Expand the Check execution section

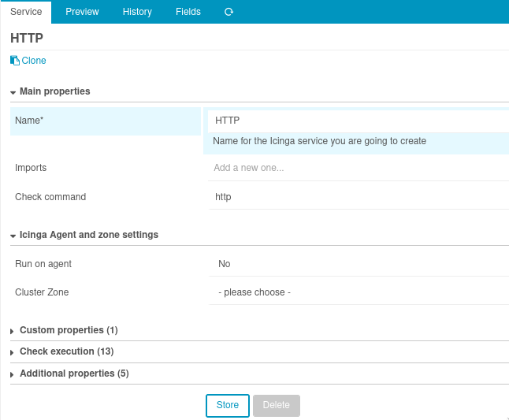click(66, 351)
